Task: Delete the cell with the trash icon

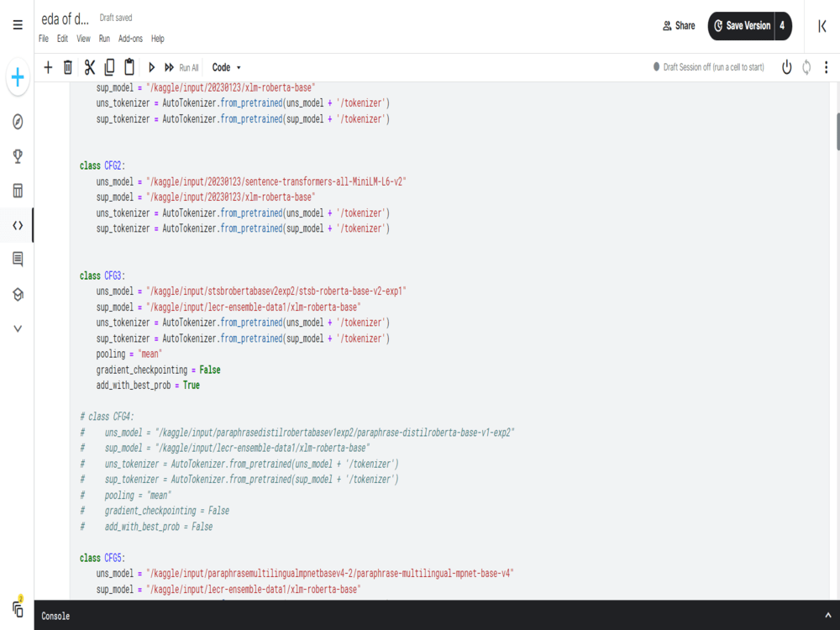Action: click(x=68, y=67)
